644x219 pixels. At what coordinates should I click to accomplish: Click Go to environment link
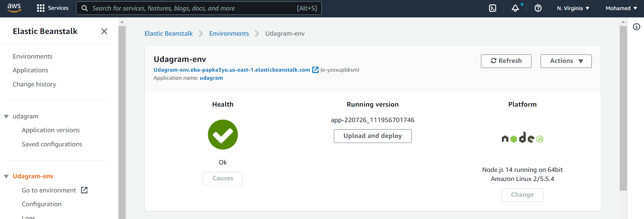pyautogui.click(x=49, y=190)
